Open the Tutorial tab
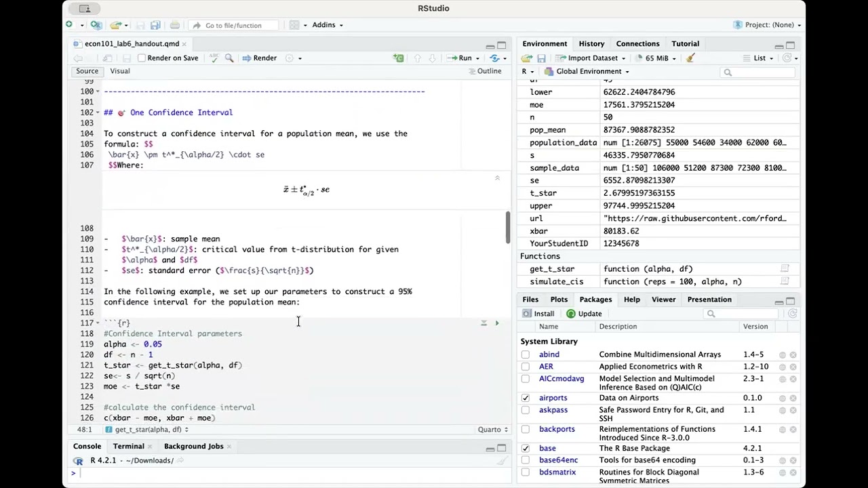The image size is (868, 488). click(685, 44)
